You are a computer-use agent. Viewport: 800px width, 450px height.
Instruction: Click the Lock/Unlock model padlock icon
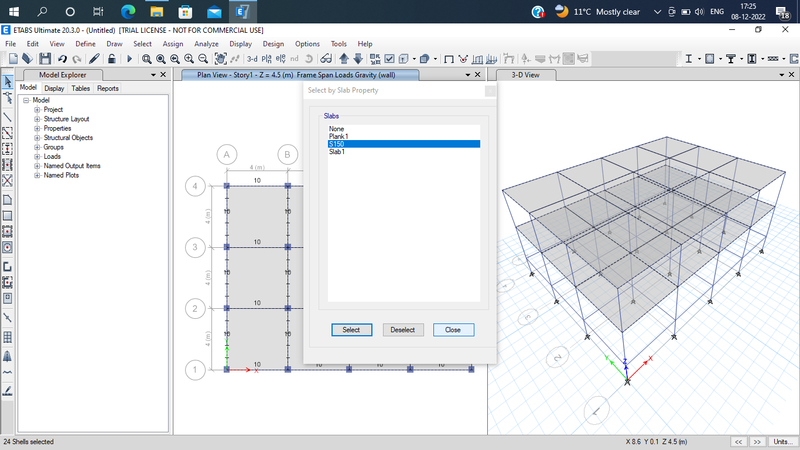[111, 59]
